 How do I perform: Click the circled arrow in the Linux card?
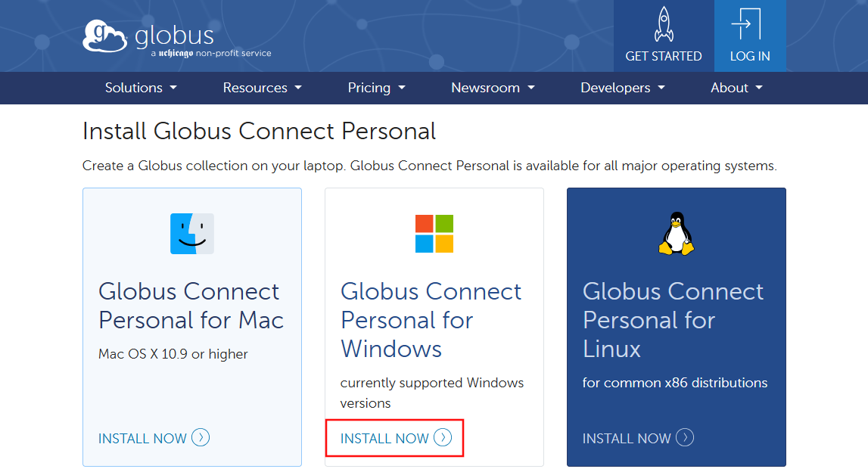685,437
